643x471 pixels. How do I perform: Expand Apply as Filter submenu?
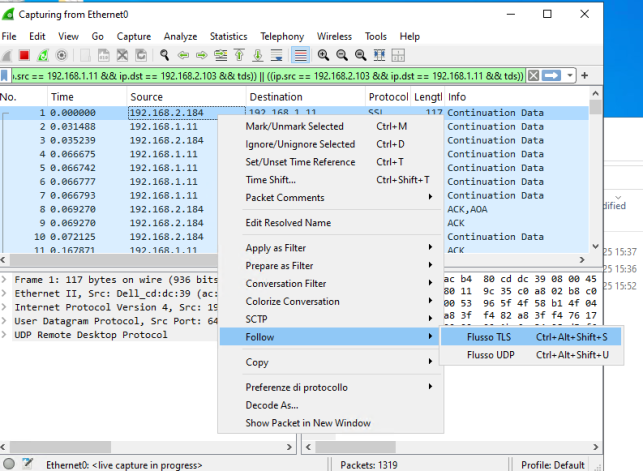[x=330, y=248]
